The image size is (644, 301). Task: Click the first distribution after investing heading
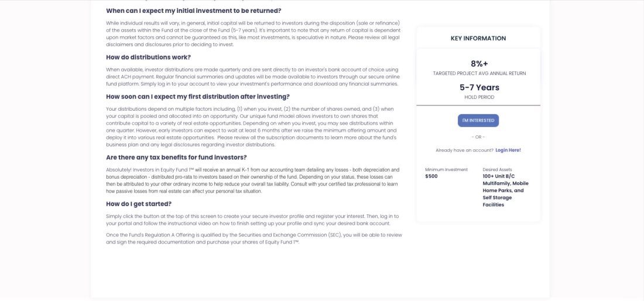197,97
